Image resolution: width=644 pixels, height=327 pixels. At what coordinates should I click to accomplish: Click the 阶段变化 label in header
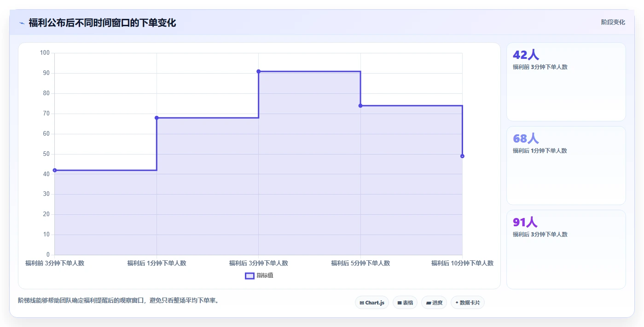pyautogui.click(x=613, y=22)
